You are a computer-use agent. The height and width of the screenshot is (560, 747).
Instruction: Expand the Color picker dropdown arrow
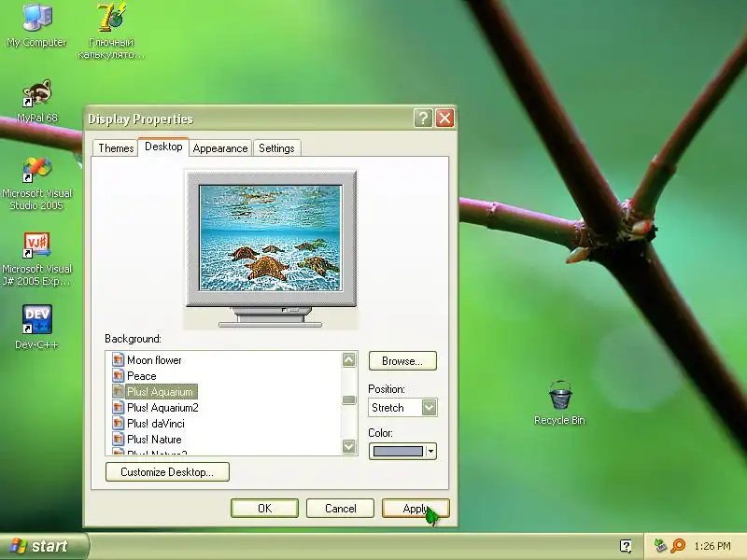pos(430,451)
